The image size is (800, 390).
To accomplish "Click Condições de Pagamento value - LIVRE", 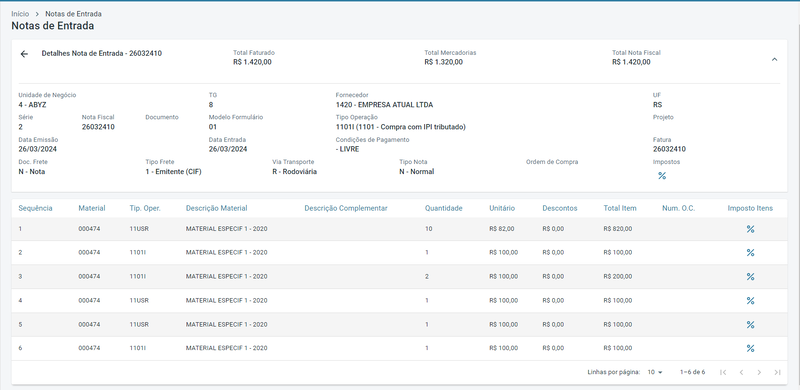I will 347,150.
